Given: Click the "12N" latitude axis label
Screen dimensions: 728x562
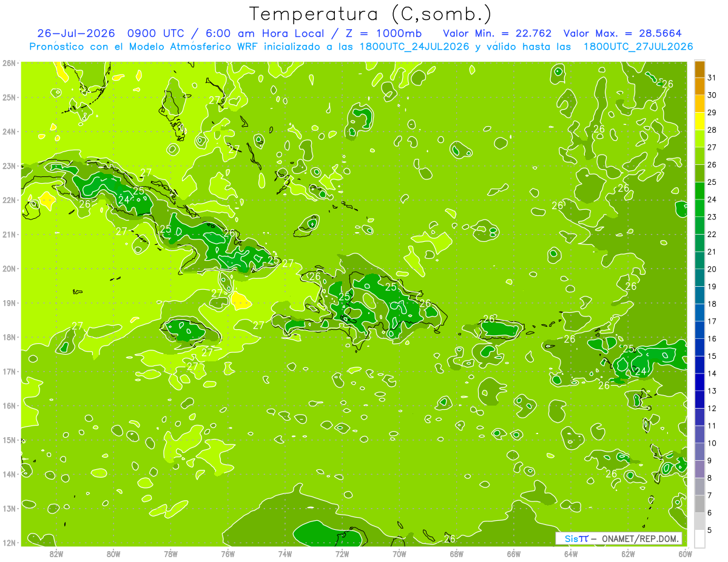Looking at the screenshot, I should pos(9,543).
